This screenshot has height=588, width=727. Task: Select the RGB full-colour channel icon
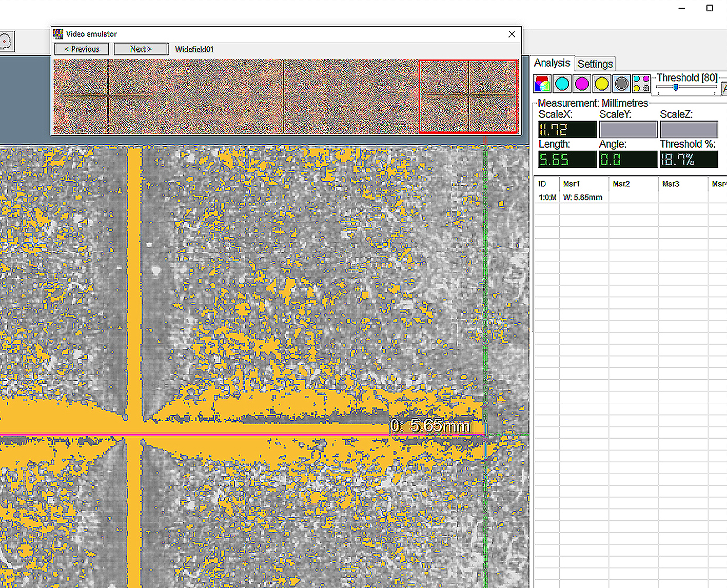pos(542,83)
